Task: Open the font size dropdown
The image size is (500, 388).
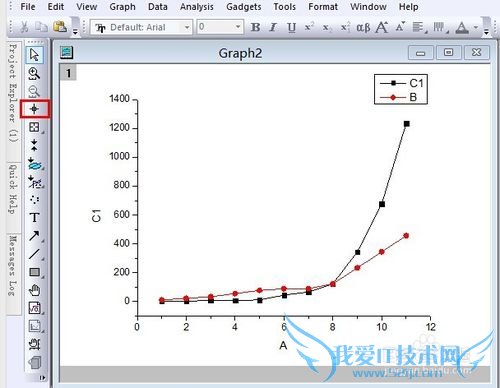Action: point(238,27)
